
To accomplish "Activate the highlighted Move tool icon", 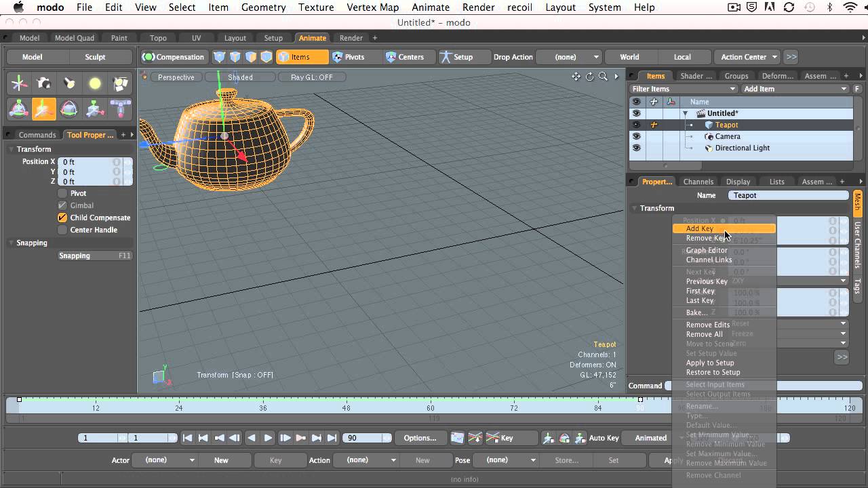I will (44, 108).
